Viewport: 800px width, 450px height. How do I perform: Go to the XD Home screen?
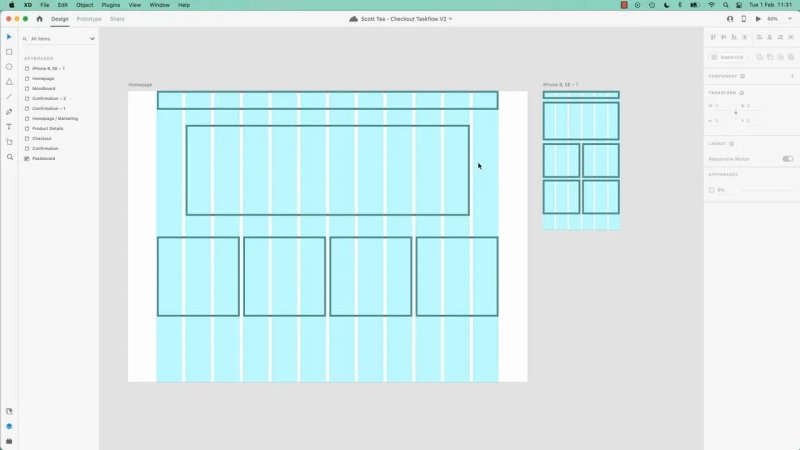39,19
